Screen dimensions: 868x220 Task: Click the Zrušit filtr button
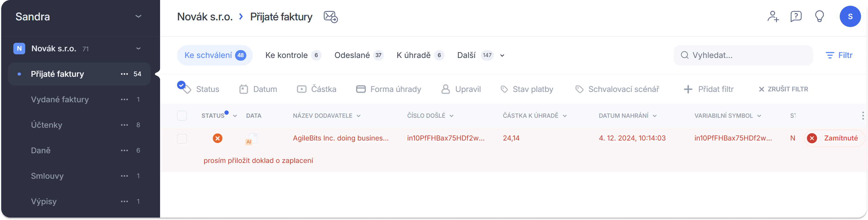pyautogui.click(x=783, y=89)
